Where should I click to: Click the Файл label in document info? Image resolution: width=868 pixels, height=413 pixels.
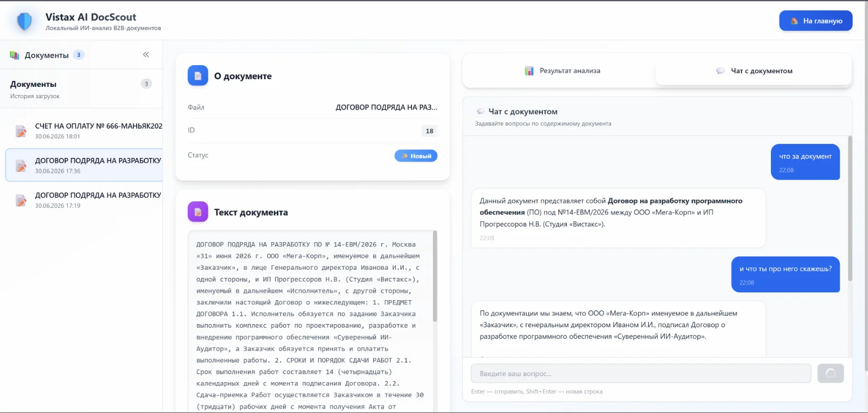pyautogui.click(x=196, y=107)
